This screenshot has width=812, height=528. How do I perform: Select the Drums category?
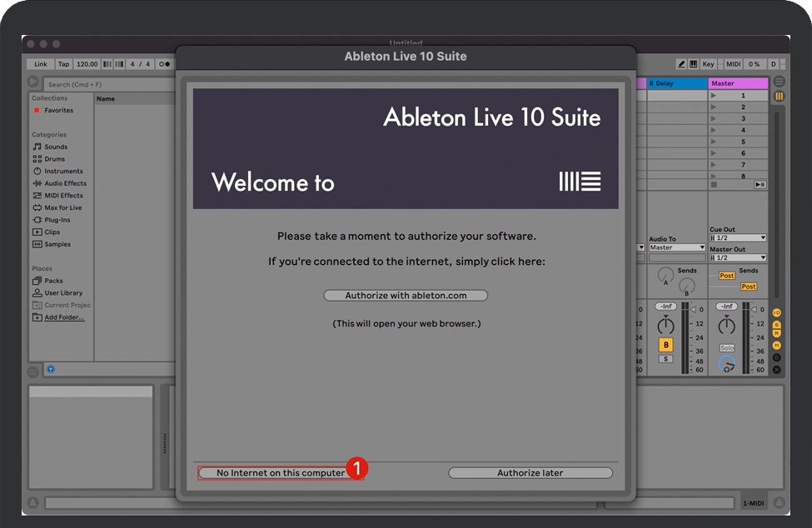(x=54, y=159)
